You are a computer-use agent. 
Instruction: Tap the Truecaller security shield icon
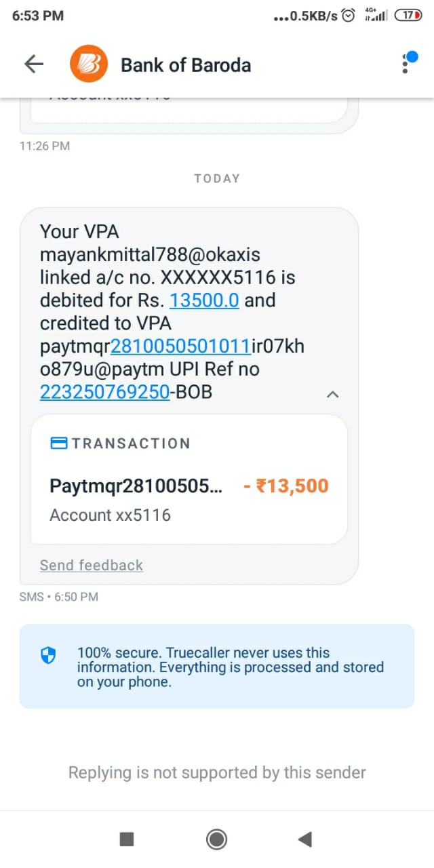click(x=49, y=656)
